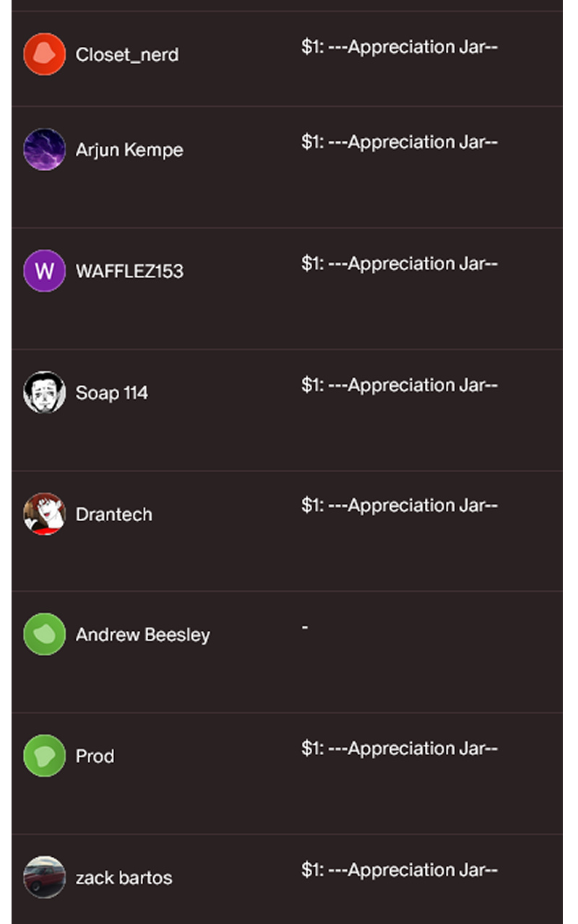The image size is (578, 924).
Task: Click Closet_nerd's orange profile avatar
Action: (x=44, y=54)
